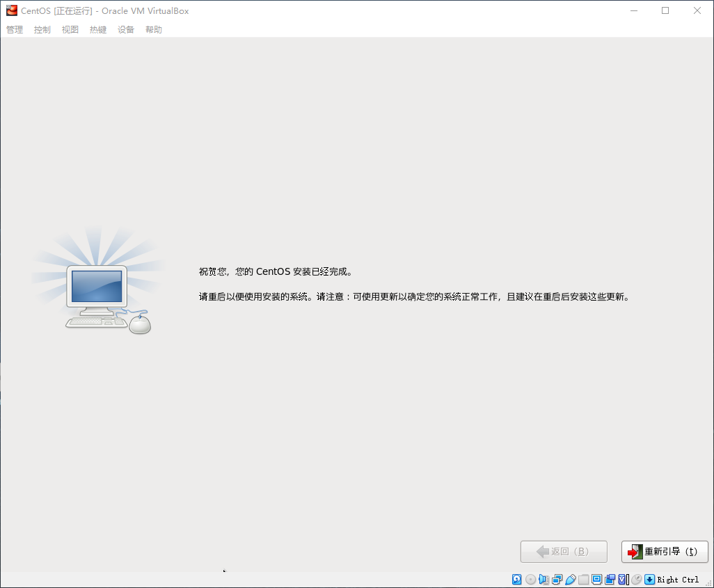Click the mouse integration status icon
714x588 pixels.
click(x=636, y=580)
